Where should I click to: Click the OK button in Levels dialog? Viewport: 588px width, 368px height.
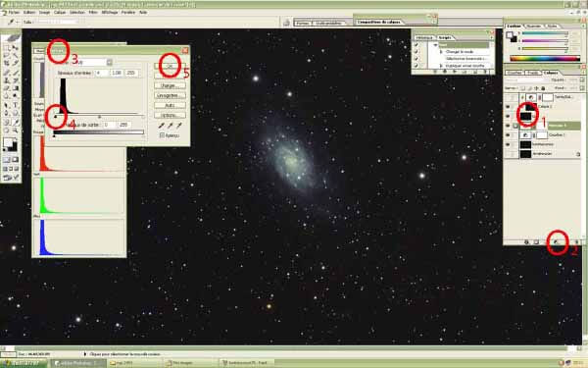pos(170,66)
